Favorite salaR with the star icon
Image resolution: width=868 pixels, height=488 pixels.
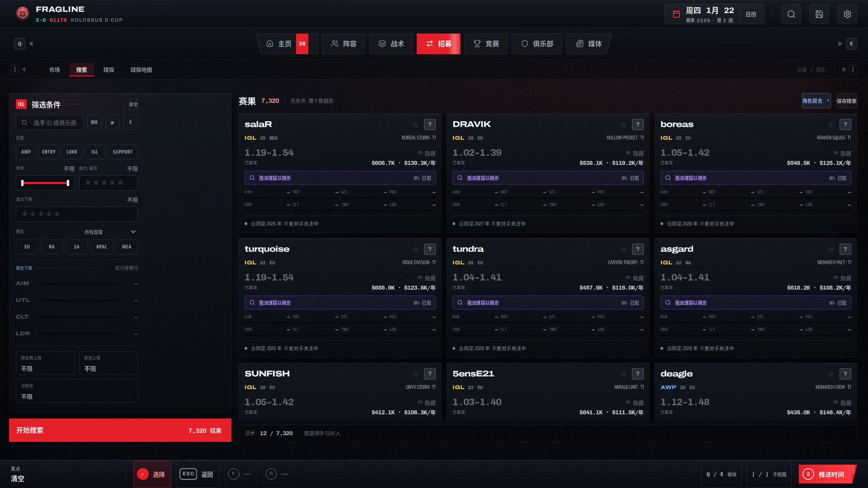click(x=415, y=125)
